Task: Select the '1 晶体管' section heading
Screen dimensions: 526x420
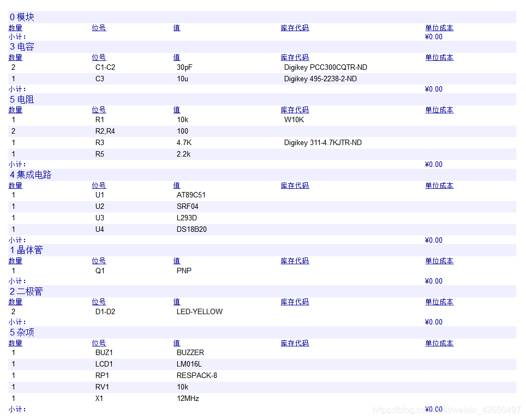Action: (x=26, y=250)
